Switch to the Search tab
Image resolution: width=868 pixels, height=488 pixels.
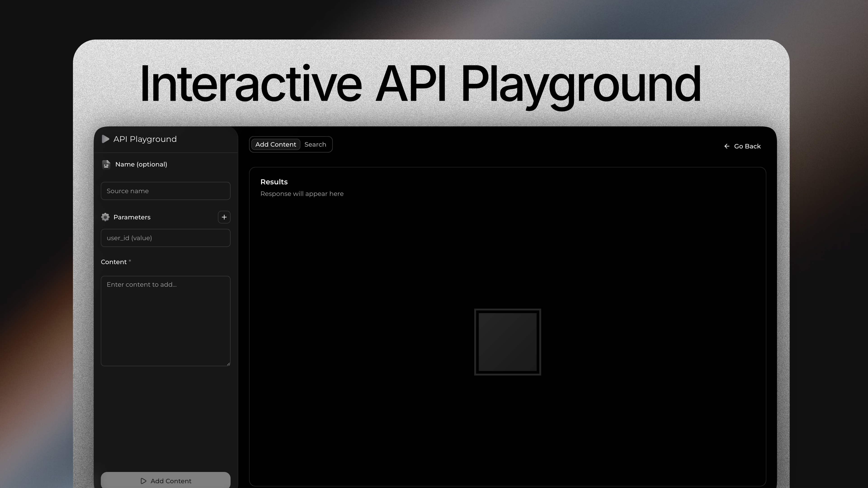click(x=315, y=145)
